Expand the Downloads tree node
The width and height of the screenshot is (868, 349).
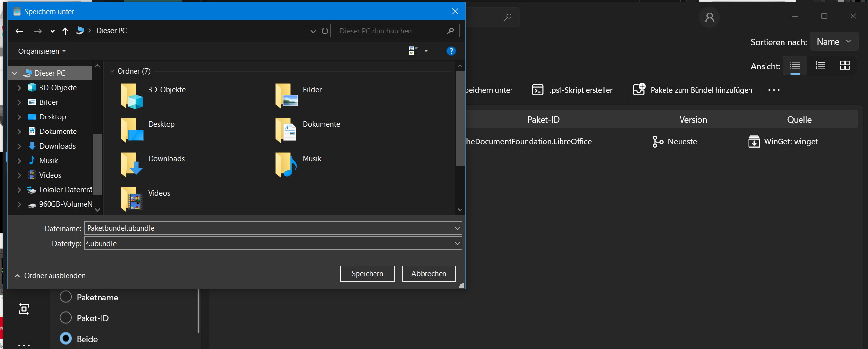(19, 146)
